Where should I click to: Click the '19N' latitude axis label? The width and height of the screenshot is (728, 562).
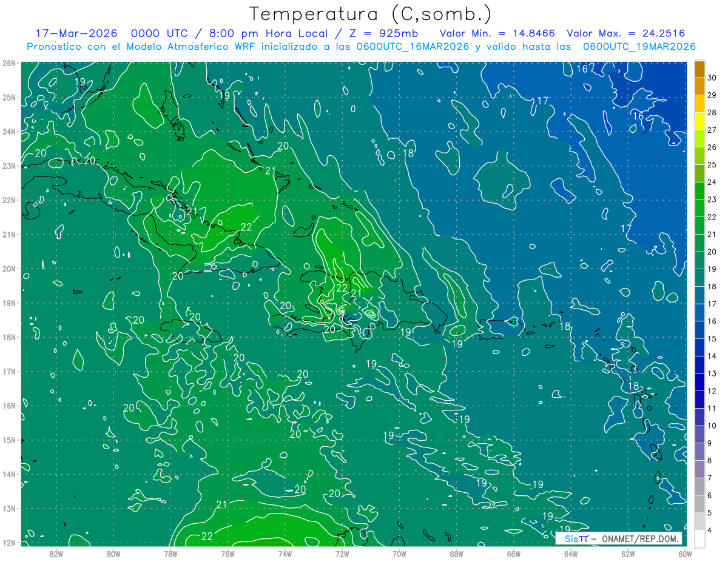click(9, 303)
